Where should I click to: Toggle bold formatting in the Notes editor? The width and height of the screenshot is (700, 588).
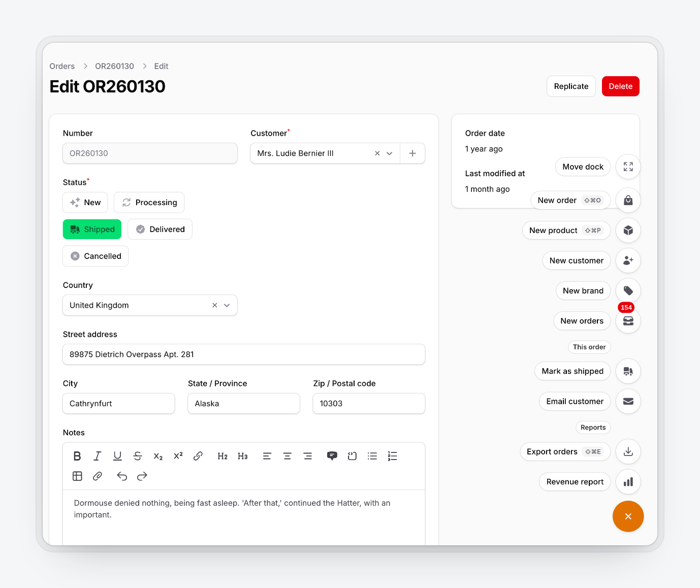tap(77, 456)
